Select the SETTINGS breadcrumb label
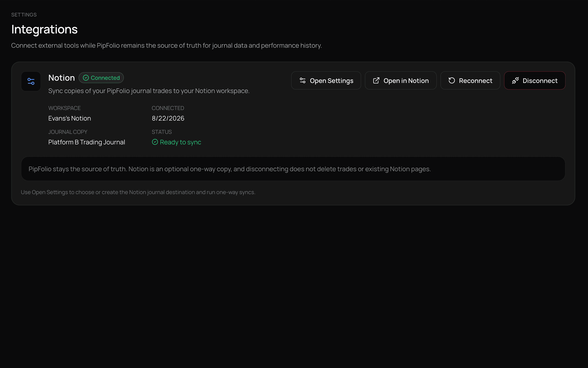Image resolution: width=588 pixels, height=368 pixels. coord(24,15)
